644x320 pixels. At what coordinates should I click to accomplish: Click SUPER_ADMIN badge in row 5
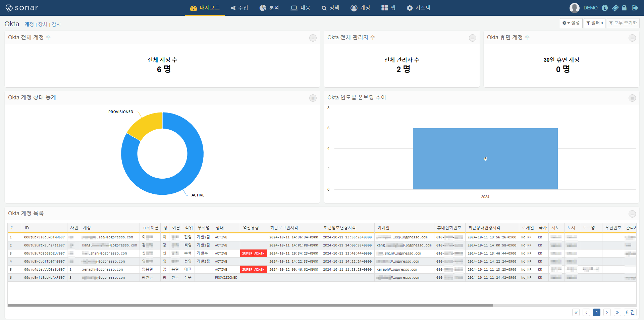coord(253,270)
